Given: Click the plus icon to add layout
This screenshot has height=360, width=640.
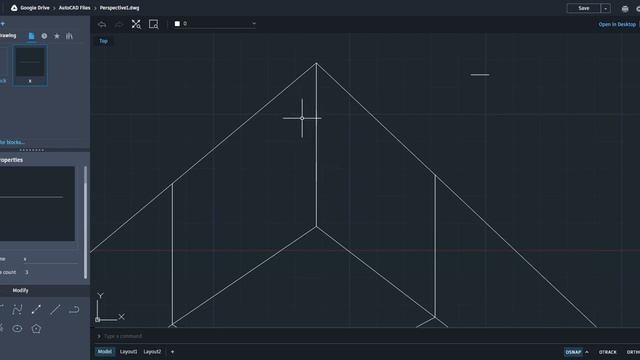Looking at the screenshot, I should [172, 352].
